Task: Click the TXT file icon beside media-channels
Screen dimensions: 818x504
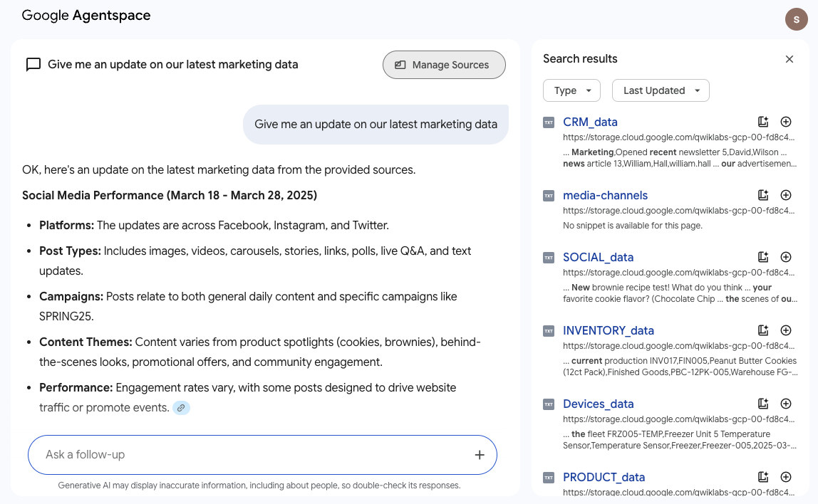Action: [x=549, y=196]
